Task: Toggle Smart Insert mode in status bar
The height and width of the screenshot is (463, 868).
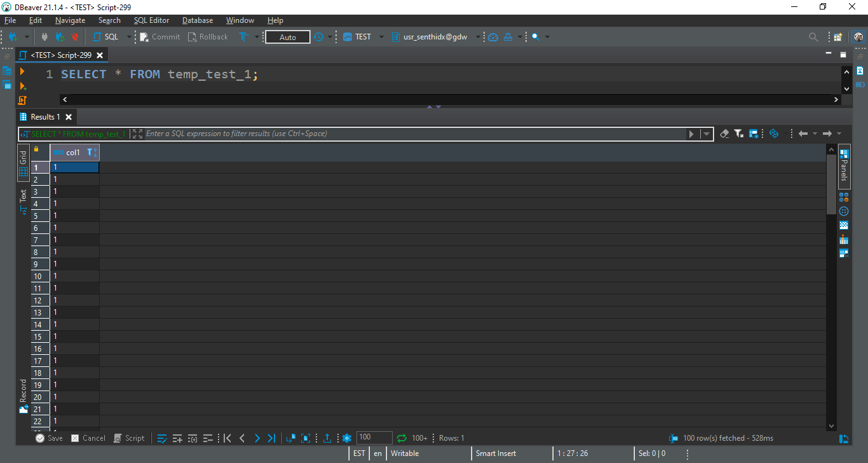Action: coord(496,453)
